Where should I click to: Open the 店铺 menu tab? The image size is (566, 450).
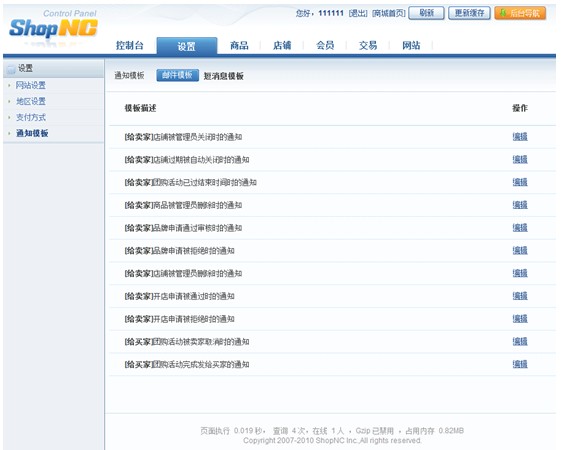(282, 45)
